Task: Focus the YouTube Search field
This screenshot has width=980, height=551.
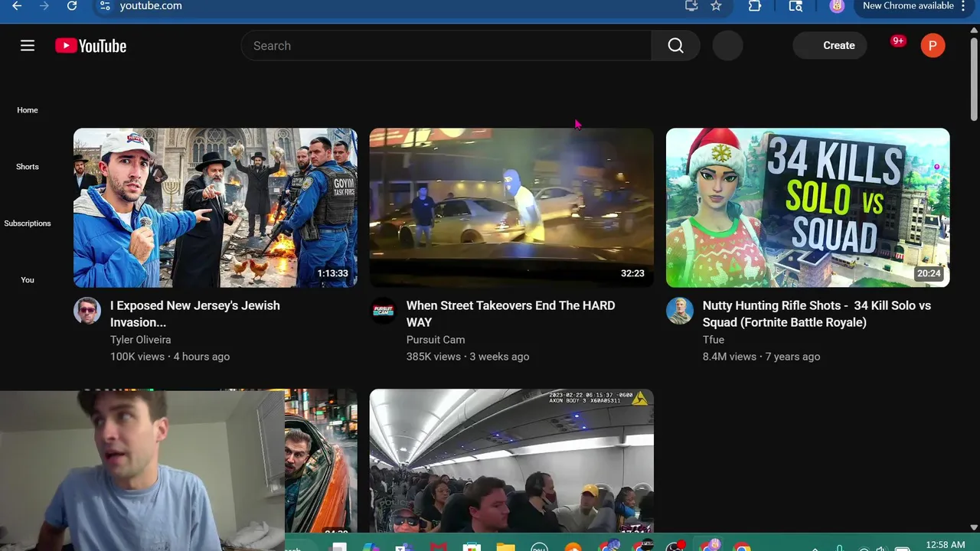Action: (446, 46)
